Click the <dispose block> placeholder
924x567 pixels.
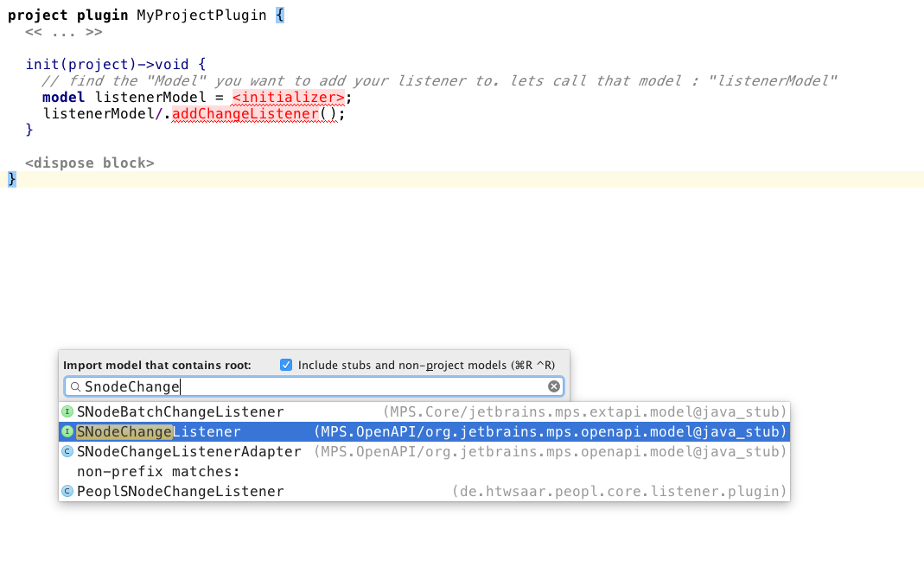pos(89,162)
